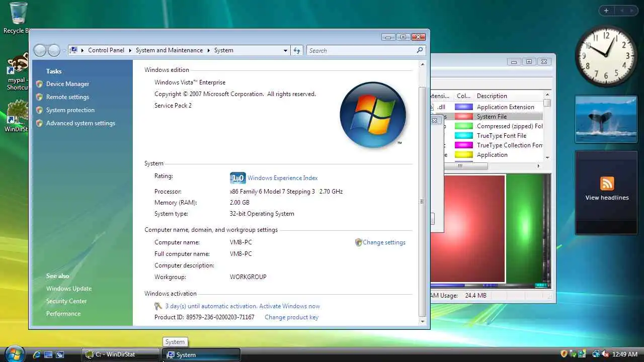The width and height of the screenshot is (644, 362).
Task: Open the Start menu orb
Action: click(14, 353)
